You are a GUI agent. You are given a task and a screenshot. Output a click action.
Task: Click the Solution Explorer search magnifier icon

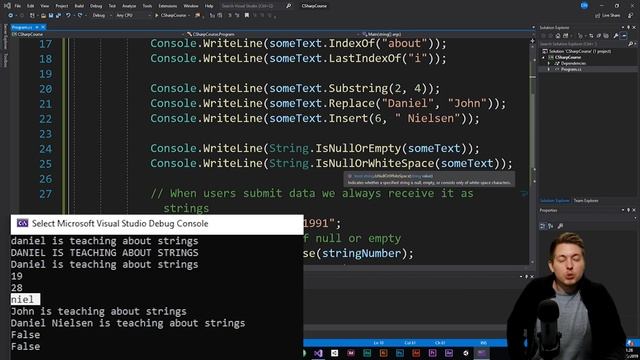[x=630, y=44]
